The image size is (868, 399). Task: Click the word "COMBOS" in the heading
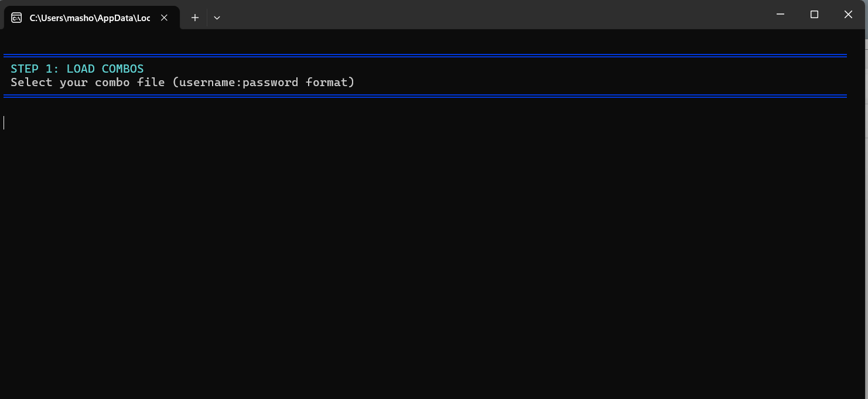coord(122,69)
